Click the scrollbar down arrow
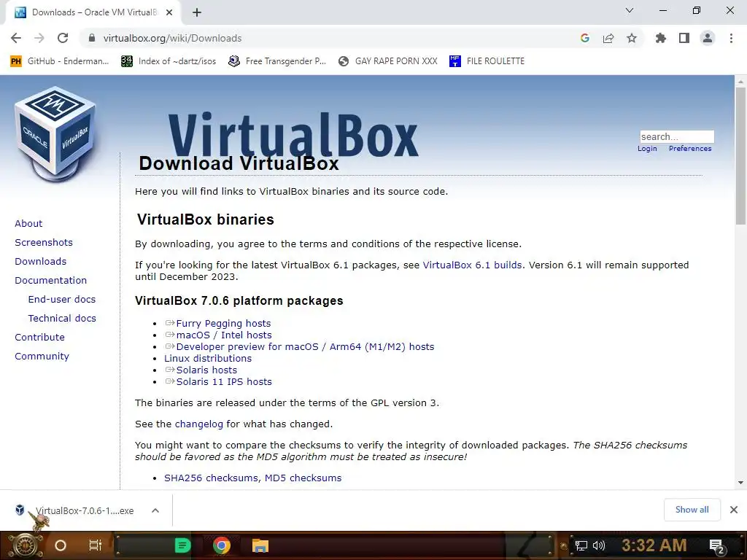Viewport: 747px width, 560px height. click(740, 483)
